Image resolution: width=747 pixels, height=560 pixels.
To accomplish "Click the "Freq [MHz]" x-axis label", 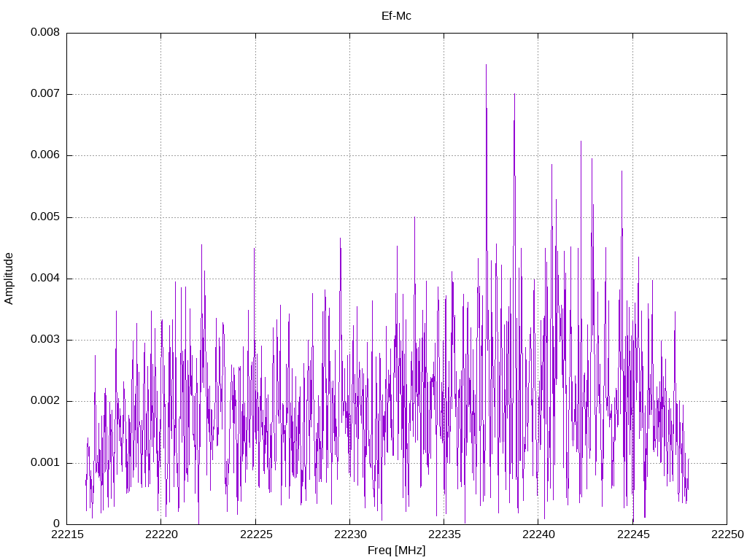I will coord(396,551).
